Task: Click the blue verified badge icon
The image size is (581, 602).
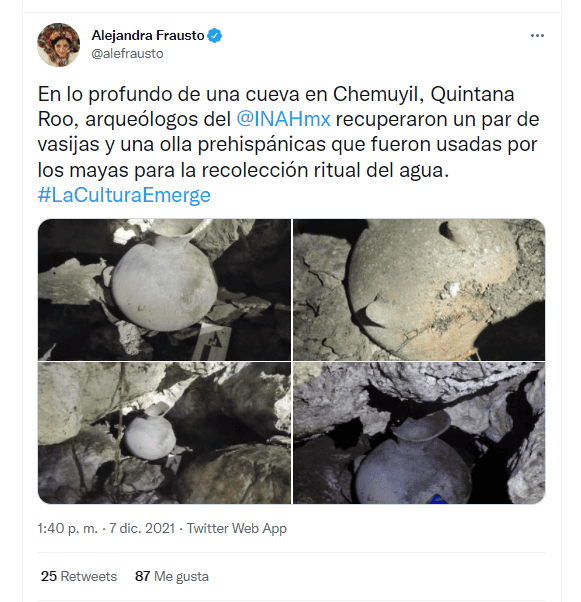Action: 214,35
